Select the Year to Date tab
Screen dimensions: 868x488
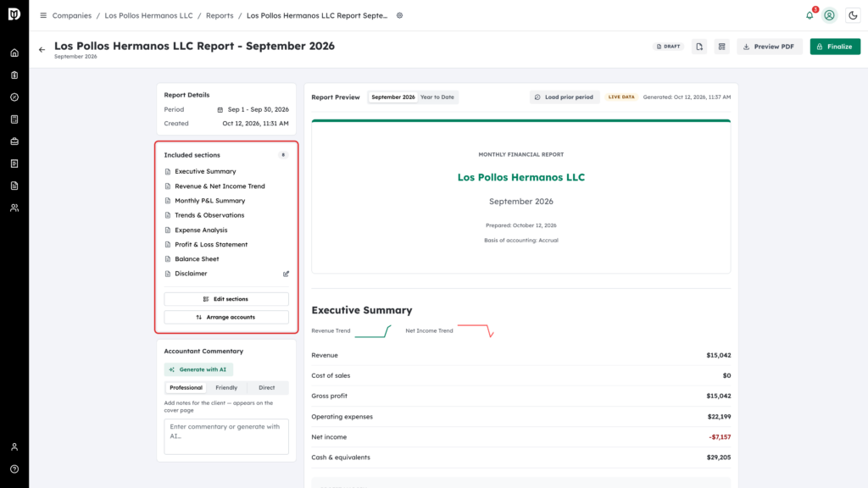[x=437, y=97]
